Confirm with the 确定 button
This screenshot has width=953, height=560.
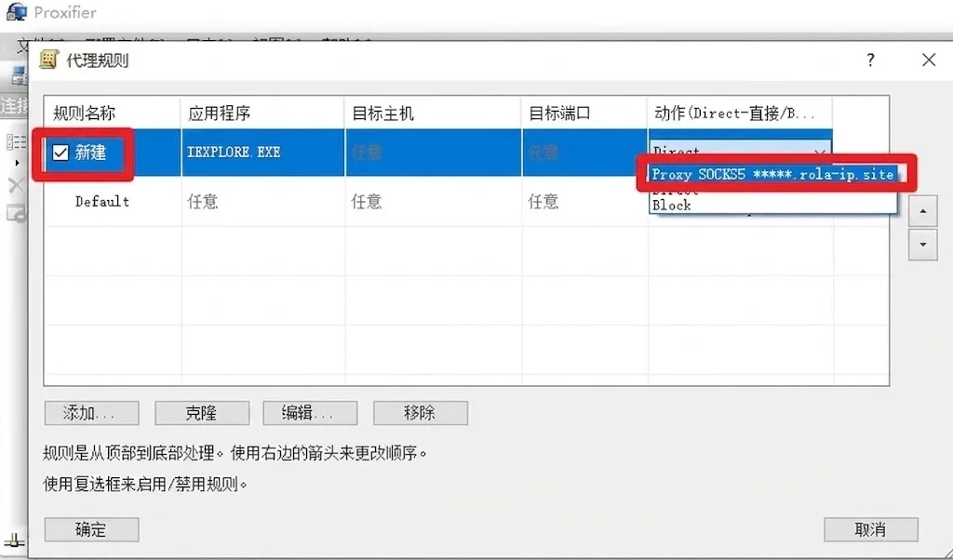91,529
